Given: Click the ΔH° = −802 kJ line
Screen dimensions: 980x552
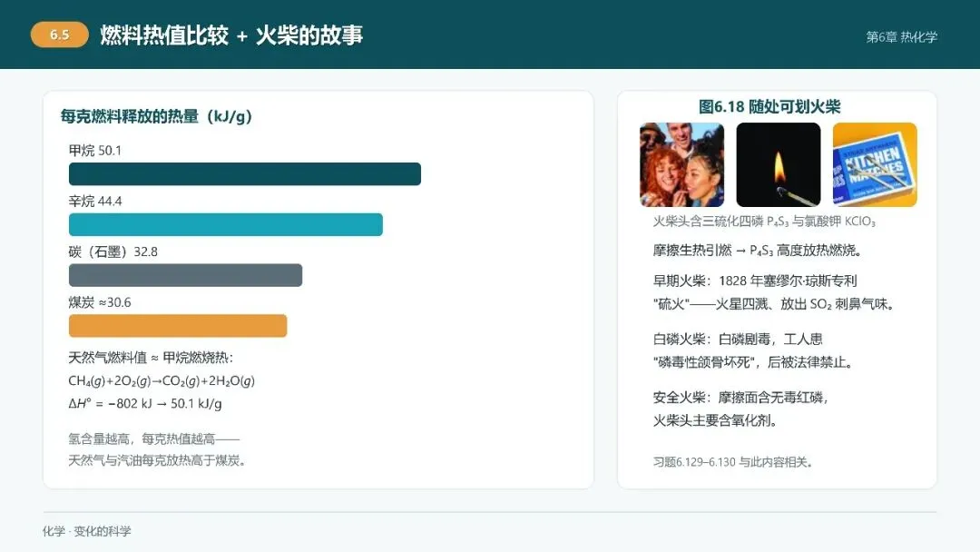Looking at the screenshot, I should point(145,403).
